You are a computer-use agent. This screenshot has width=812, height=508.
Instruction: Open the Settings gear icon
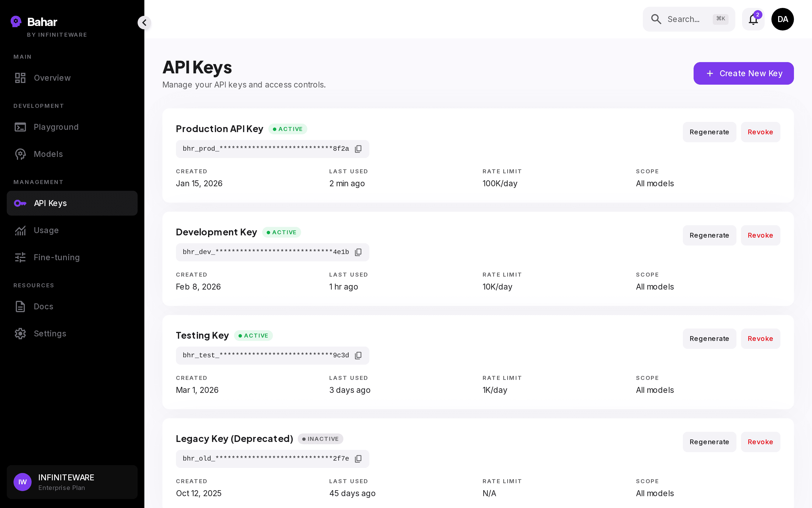20,334
